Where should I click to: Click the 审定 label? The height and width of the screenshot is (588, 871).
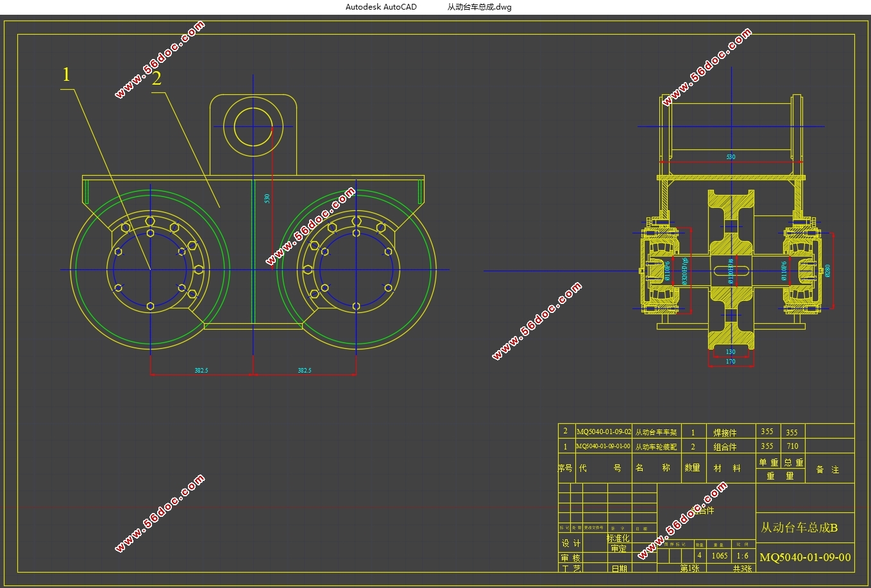618,548
